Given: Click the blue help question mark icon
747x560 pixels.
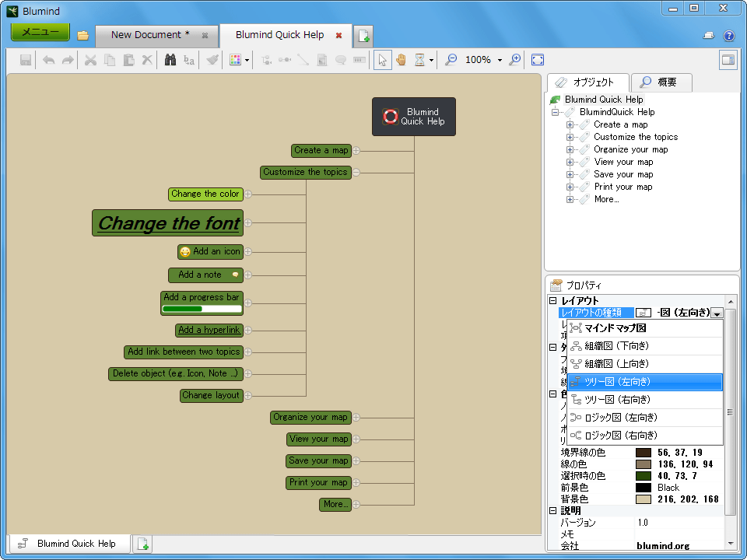Looking at the screenshot, I should (x=729, y=36).
